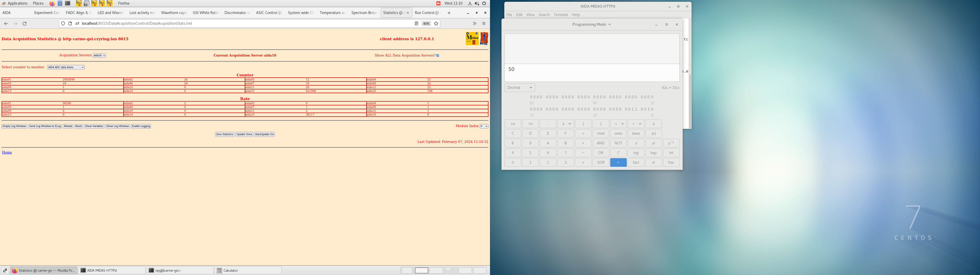Viewport: 980px width, 275px height.
Task: Follow the Home link
Action: point(7,152)
